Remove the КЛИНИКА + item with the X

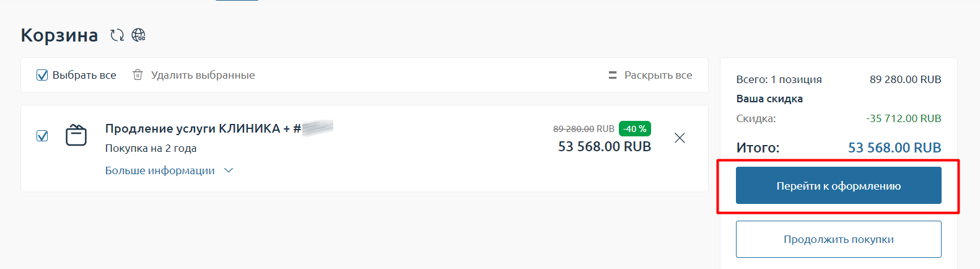coord(680,138)
